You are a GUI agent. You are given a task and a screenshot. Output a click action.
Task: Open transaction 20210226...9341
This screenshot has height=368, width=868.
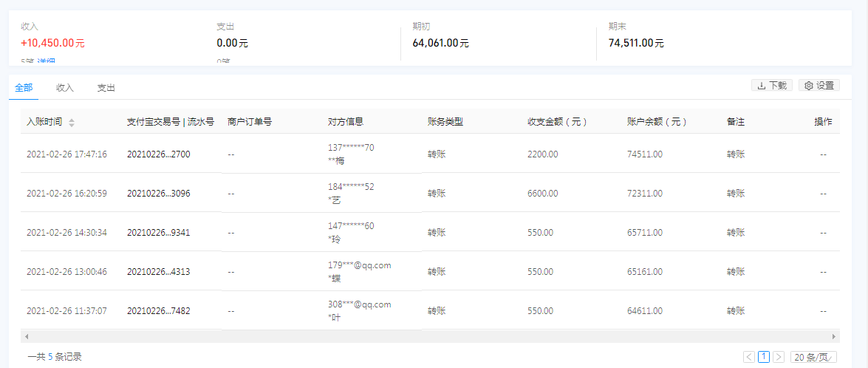158,233
